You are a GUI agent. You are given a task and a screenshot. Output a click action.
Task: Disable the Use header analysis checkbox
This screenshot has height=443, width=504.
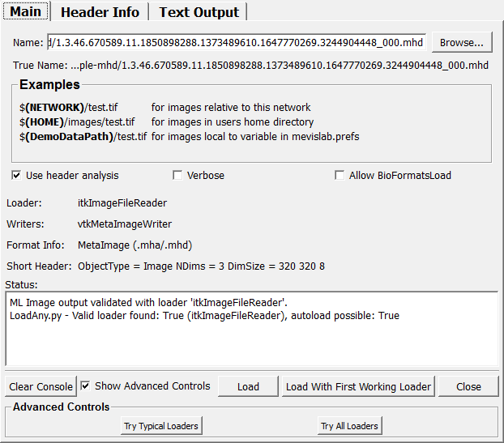(17, 176)
